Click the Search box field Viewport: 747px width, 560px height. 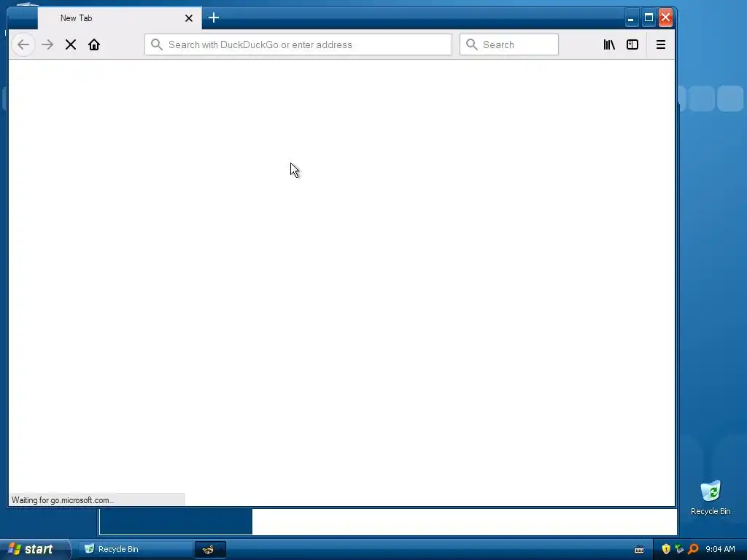click(x=508, y=44)
